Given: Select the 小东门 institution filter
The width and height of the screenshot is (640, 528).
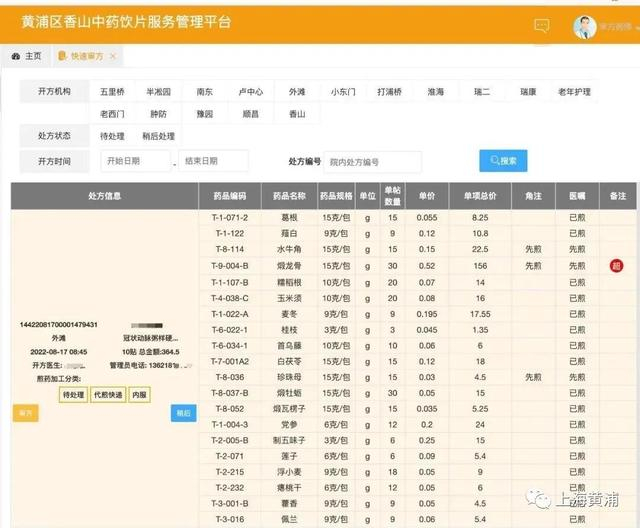Looking at the screenshot, I should point(343,92).
